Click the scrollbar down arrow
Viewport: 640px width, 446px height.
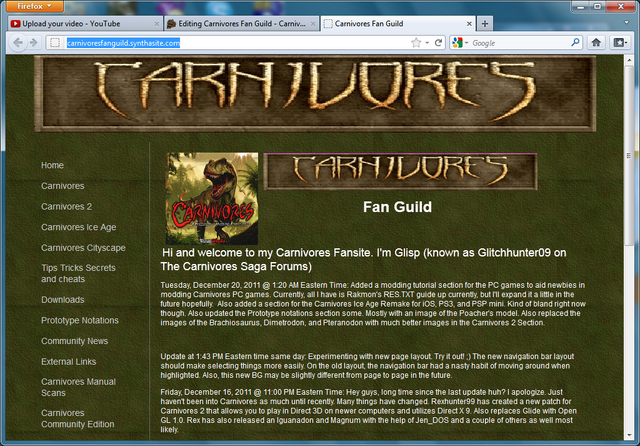tap(629, 435)
